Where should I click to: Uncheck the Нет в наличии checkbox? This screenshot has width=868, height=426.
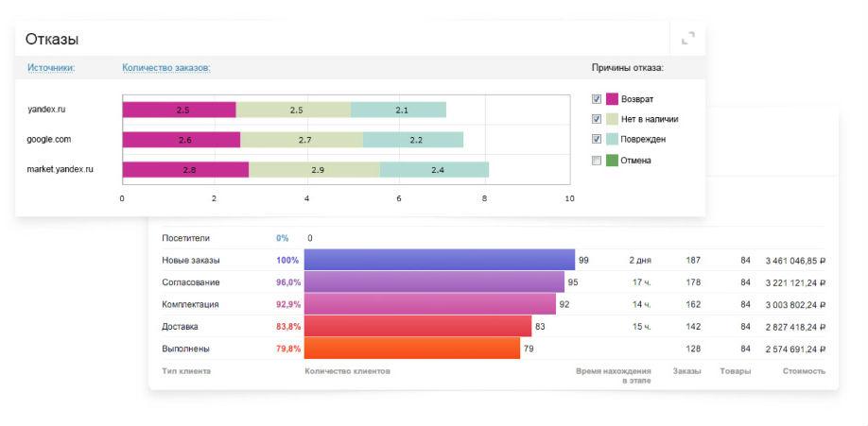[x=596, y=119]
